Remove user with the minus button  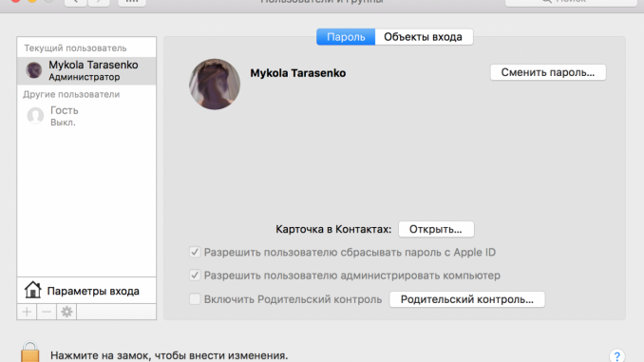pyautogui.click(x=47, y=312)
